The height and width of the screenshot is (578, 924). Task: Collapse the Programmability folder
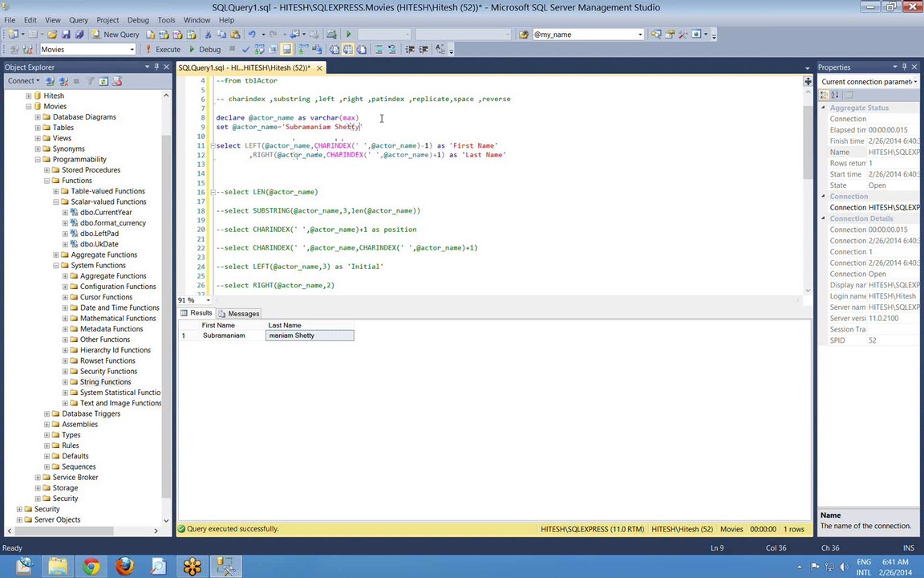38,159
